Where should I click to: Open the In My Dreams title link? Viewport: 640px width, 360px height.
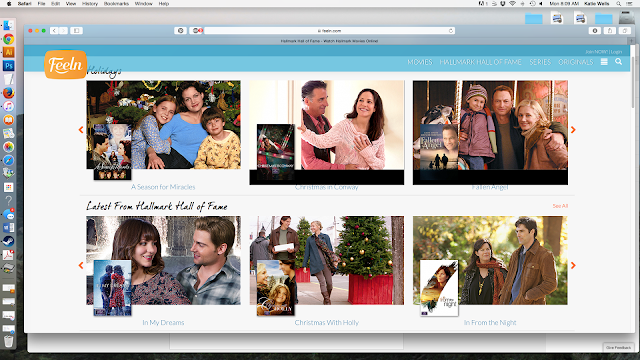tap(163, 322)
